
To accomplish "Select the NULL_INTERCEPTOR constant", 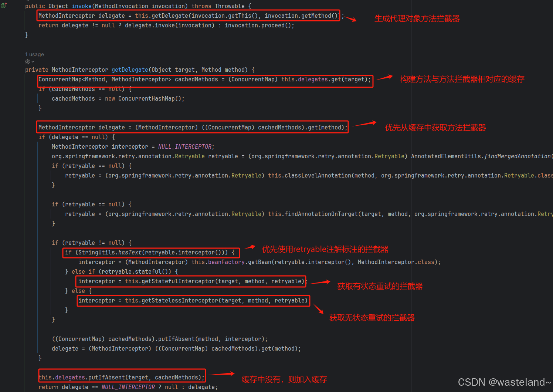I will pos(184,146).
